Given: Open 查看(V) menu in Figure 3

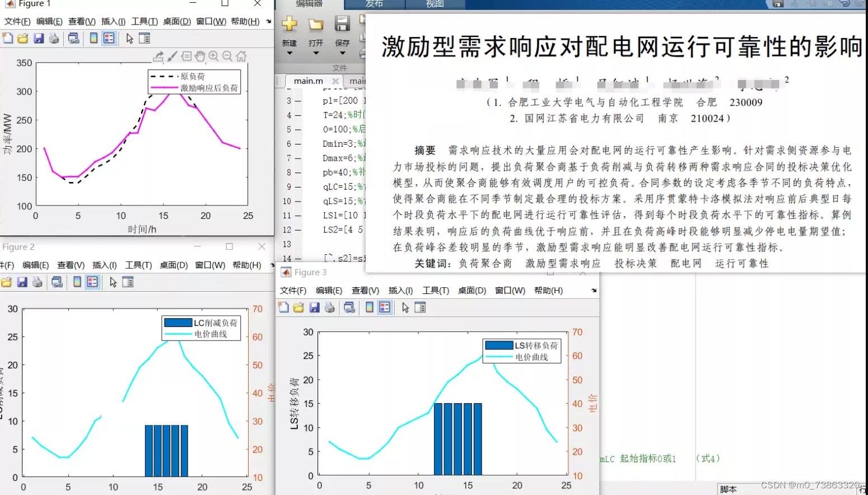Looking at the screenshot, I should (x=365, y=290).
